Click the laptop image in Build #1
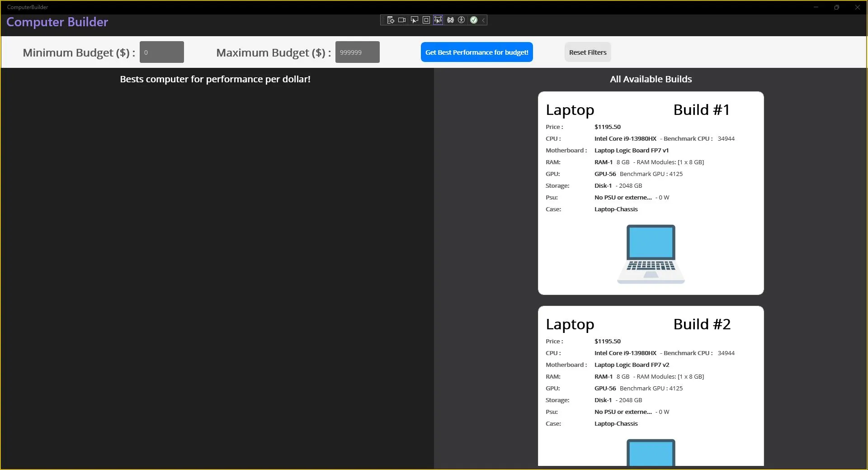Viewport: 868px width, 470px height. 651,254
